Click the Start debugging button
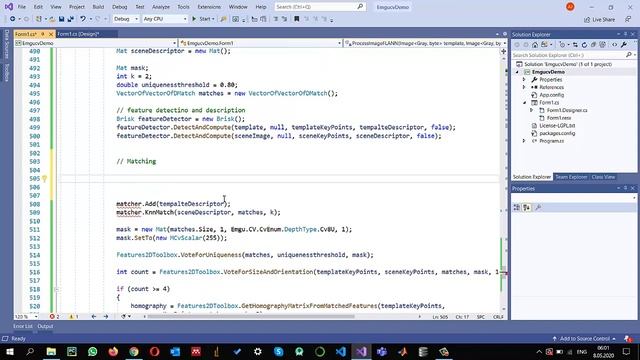Image resolution: width=640 pixels, height=360 pixels. 203,19
